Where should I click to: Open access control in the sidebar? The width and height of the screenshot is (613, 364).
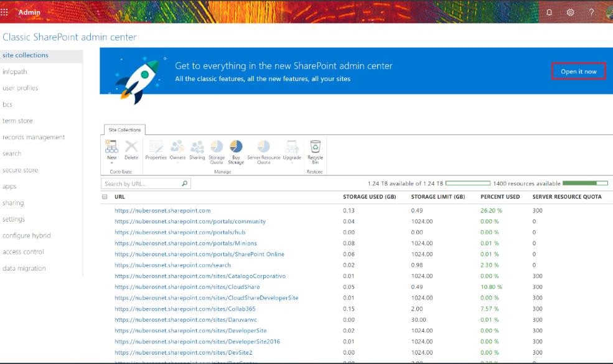[x=23, y=252]
